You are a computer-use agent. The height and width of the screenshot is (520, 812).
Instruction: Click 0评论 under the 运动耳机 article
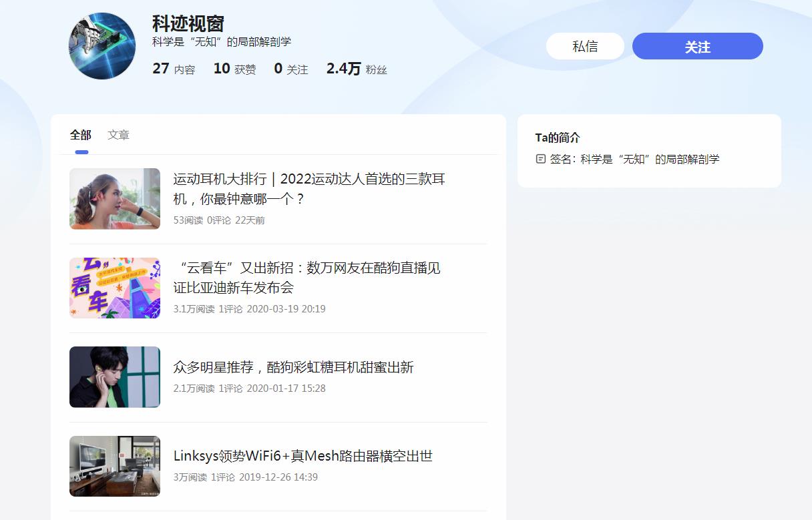tap(219, 220)
